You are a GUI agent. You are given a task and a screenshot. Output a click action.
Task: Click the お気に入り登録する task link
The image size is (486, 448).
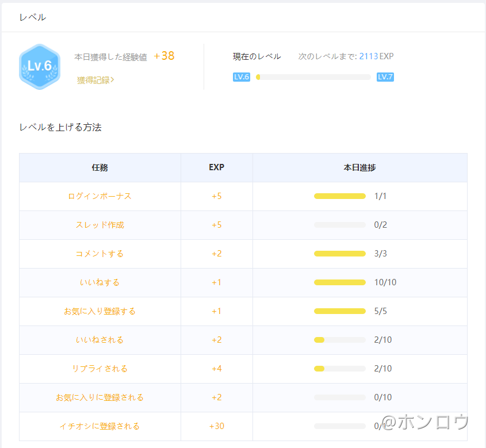click(100, 311)
